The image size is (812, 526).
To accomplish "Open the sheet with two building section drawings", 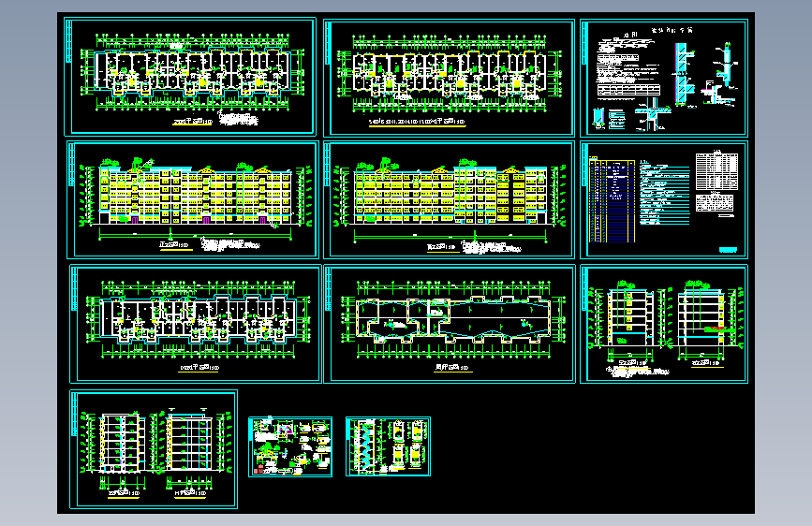I will pyautogui.click(x=154, y=449).
